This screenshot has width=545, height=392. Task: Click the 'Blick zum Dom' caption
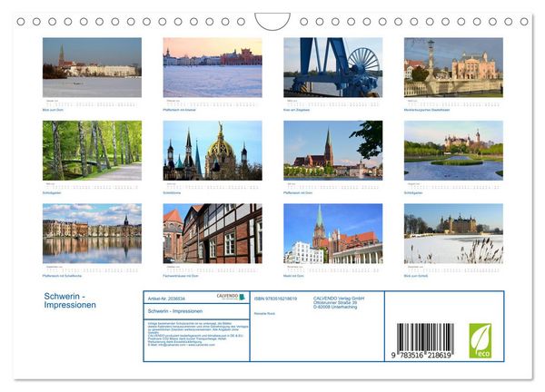pyautogui.click(x=53, y=110)
